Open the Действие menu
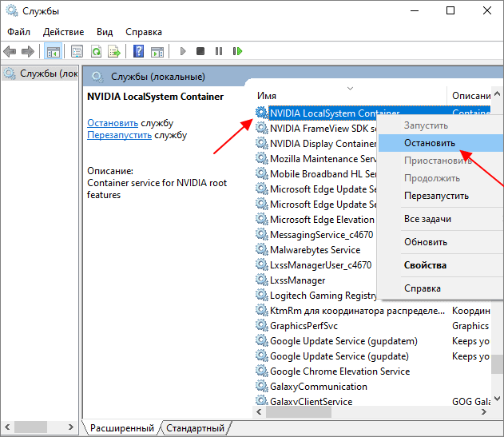 coord(63,32)
